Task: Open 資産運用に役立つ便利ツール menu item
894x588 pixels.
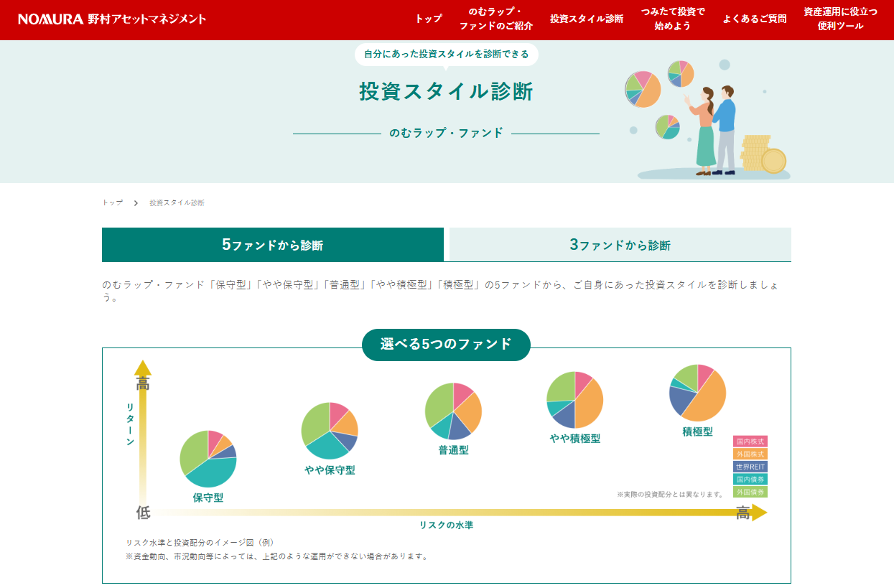Action: 840,19
